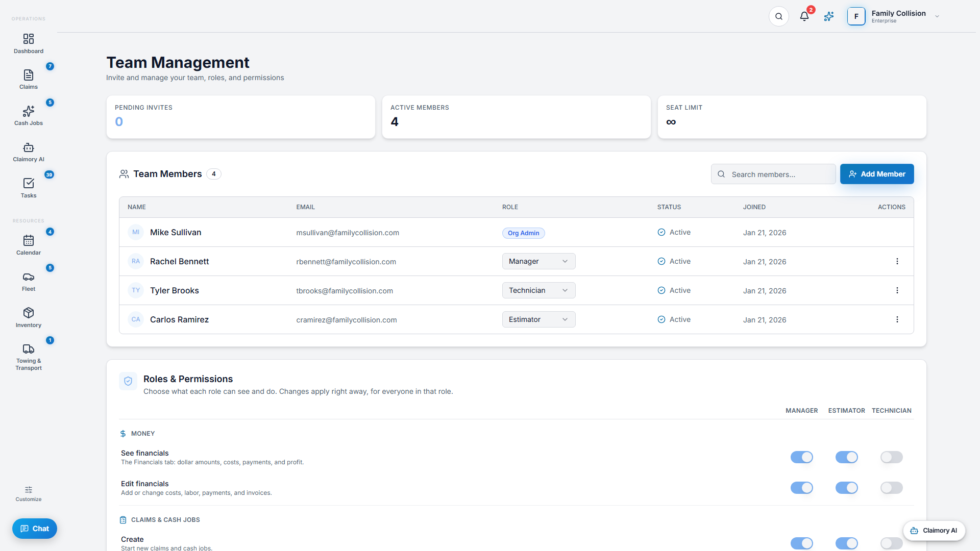Open Fleet in the sidebar
980x551 pixels.
tap(29, 282)
